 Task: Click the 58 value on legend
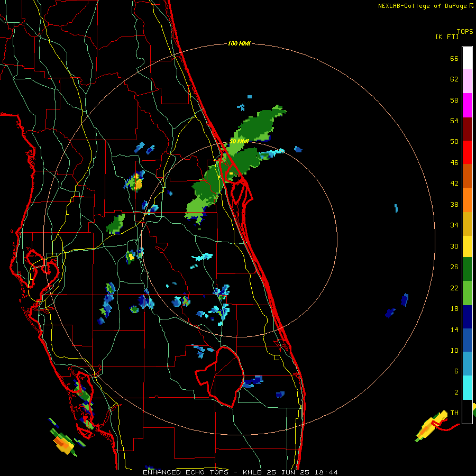coord(454,100)
